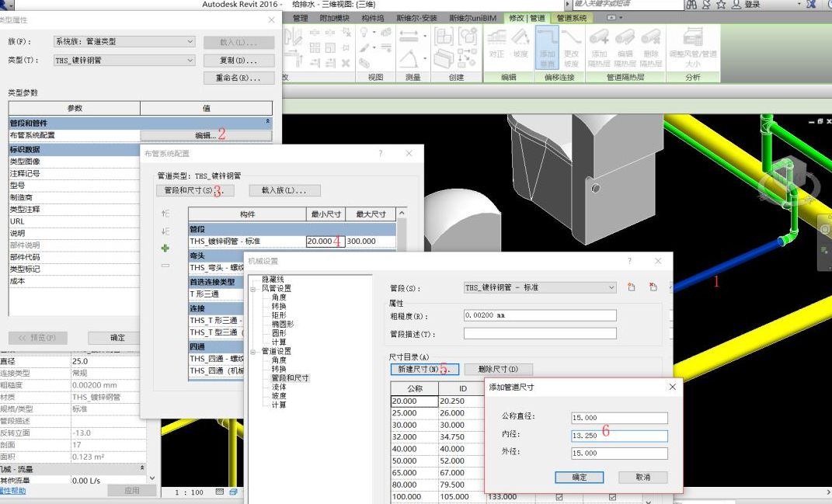Click the 对正 (Justify) ribbon icon
The width and height of the screenshot is (832, 504).
click(x=496, y=43)
